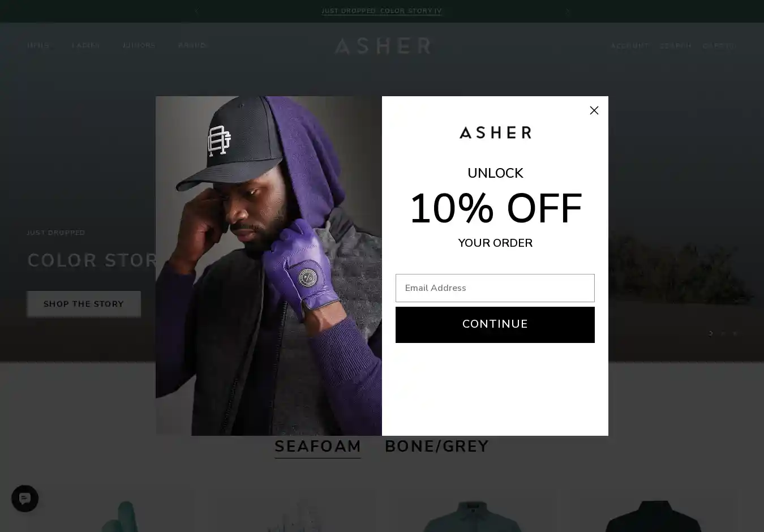The width and height of the screenshot is (764, 532).
Task: Click Just Dropped Color Story IV link
Action: (x=382, y=11)
